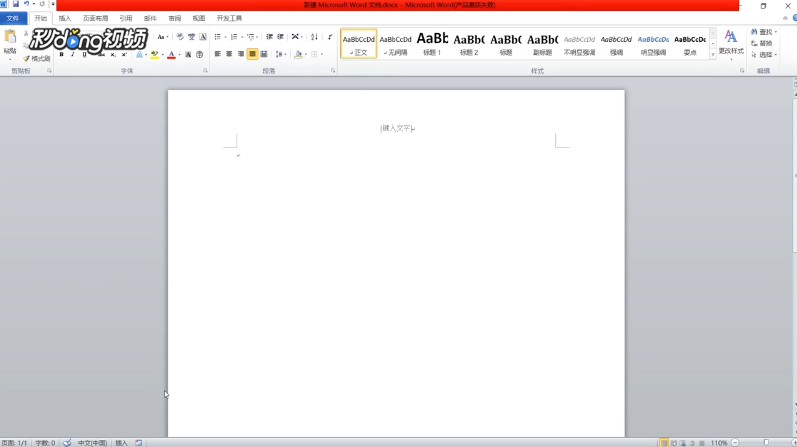The width and height of the screenshot is (797, 447).
Task: Switch to the Mailings (邮件) tab
Action: coord(150,18)
